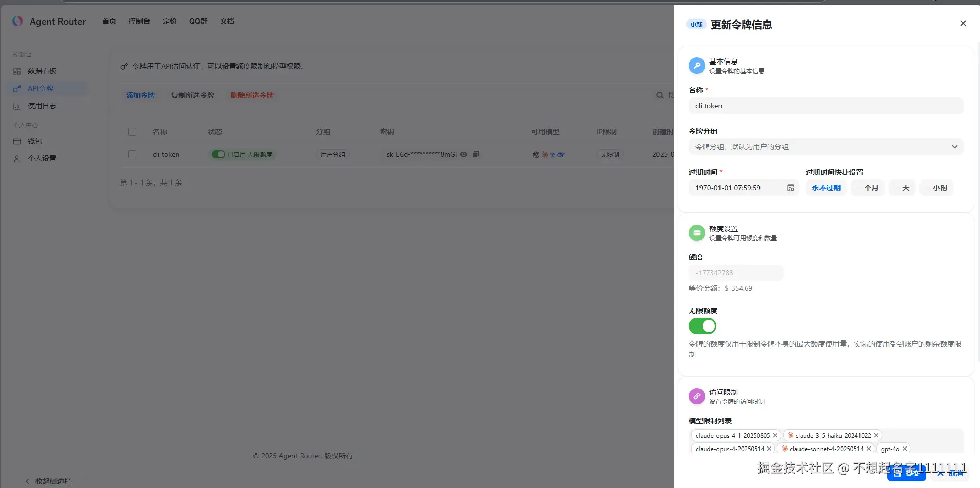980x488 pixels.
Task: Click the 状态 column header
Action: tap(215, 132)
